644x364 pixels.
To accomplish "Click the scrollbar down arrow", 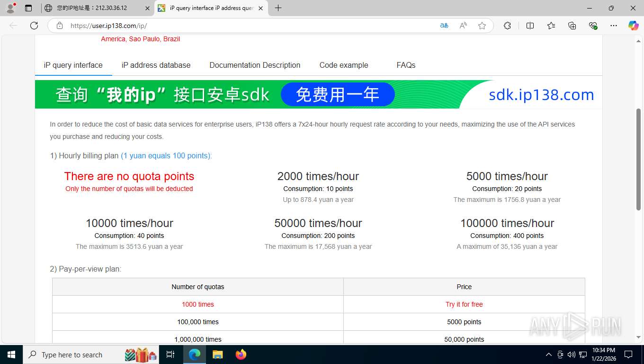I will tap(638, 337).
